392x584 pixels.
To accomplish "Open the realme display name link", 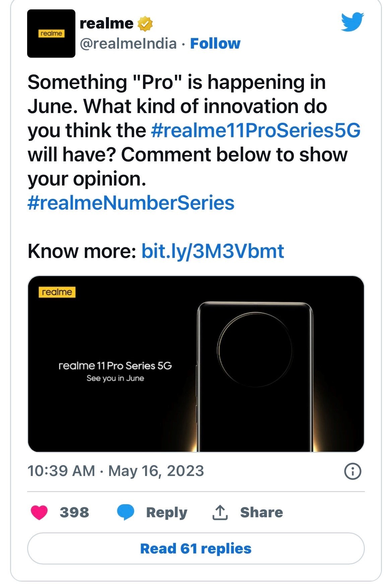I will (107, 23).
